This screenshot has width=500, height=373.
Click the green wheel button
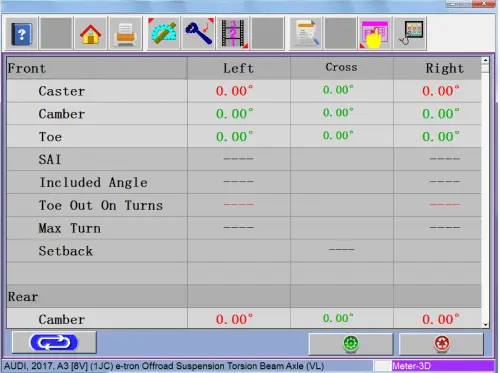coord(351,344)
